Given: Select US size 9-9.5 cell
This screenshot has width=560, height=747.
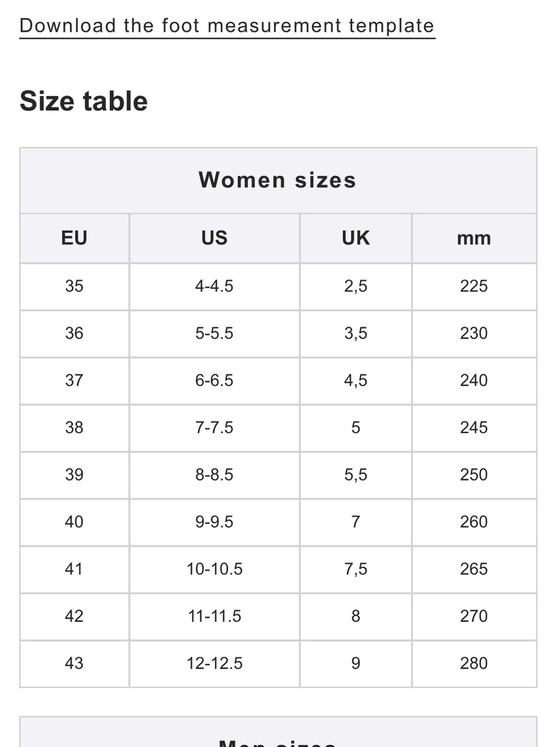Looking at the screenshot, I should click(214, 522).
